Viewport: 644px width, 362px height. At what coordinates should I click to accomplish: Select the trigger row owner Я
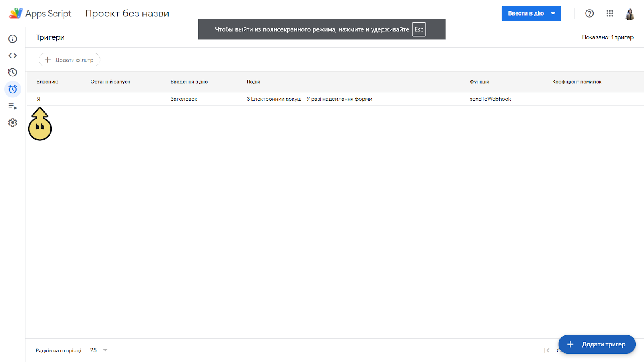click(x=39, y=99)
